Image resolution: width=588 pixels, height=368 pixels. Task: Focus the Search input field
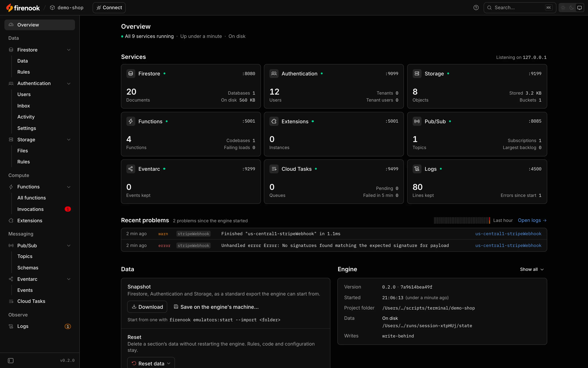(x=520, y=8)
